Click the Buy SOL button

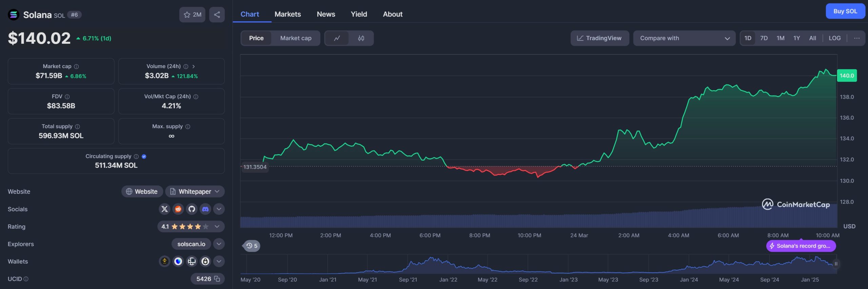click(x=845, y=11)
